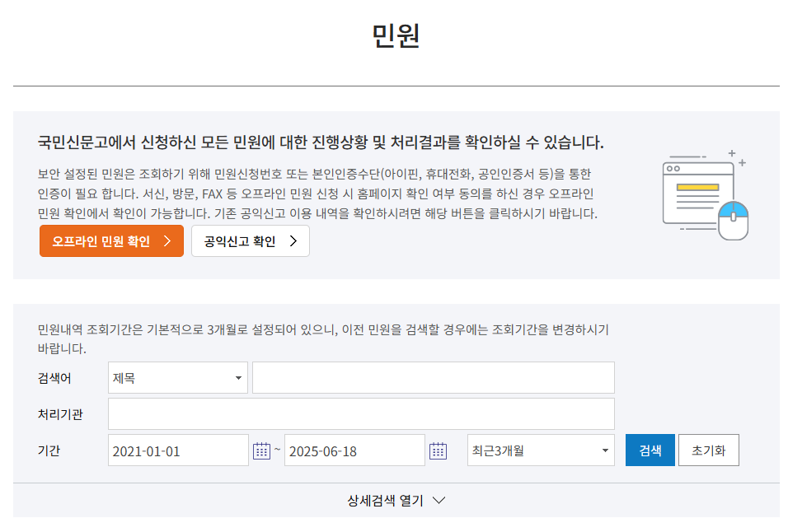Click the bold 국민신문고 headline text

pyautogui.click(x=321, y=142)
